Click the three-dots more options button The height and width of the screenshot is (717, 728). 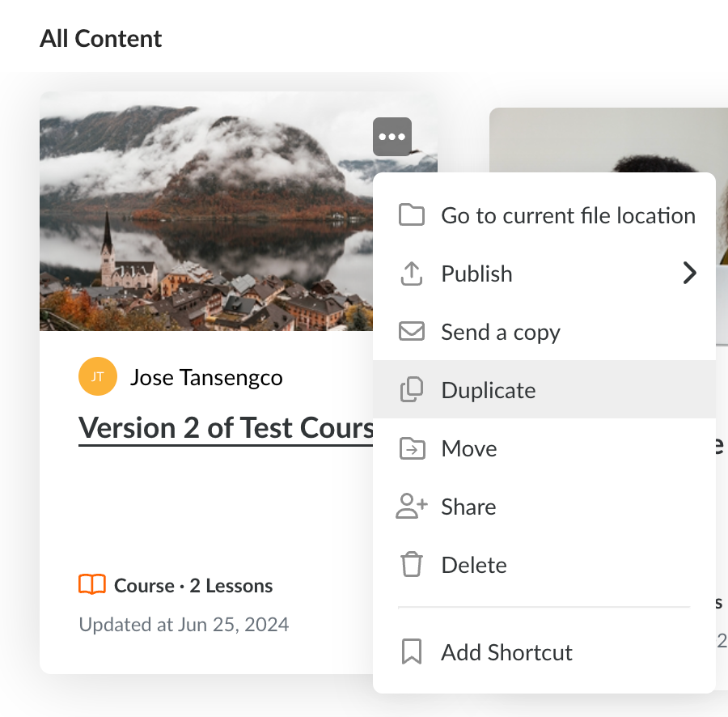pos(392,137)
